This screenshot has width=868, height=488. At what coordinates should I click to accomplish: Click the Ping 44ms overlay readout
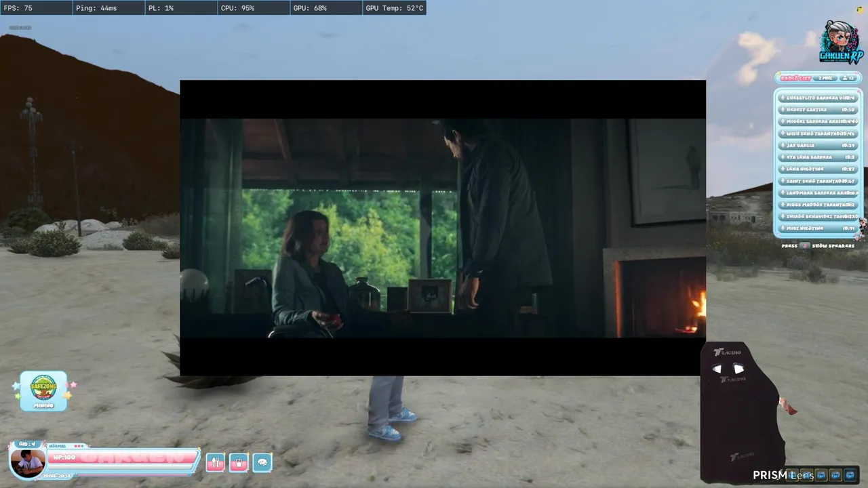click(108, 8)
